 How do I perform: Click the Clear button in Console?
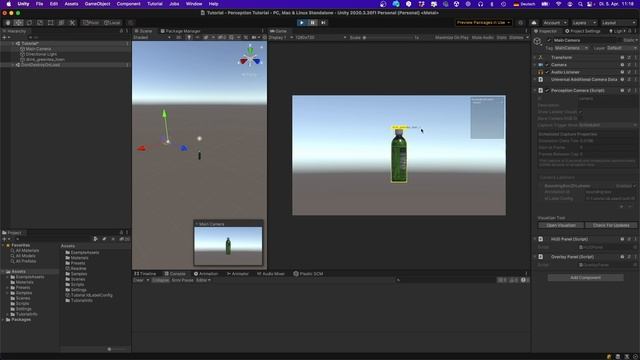(x=139, y=280)
